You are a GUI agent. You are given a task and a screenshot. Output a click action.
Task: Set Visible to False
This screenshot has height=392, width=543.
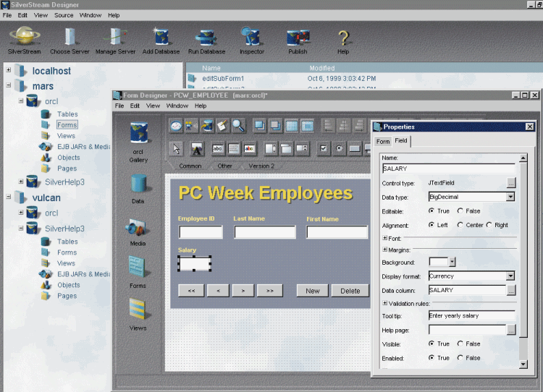[460, 344]
